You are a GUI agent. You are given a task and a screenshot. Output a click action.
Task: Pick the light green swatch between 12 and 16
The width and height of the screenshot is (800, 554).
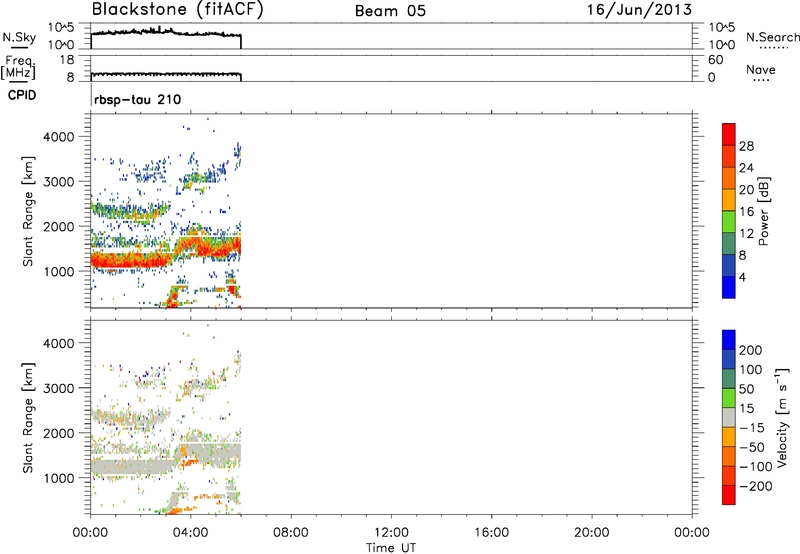coord(729,221)
